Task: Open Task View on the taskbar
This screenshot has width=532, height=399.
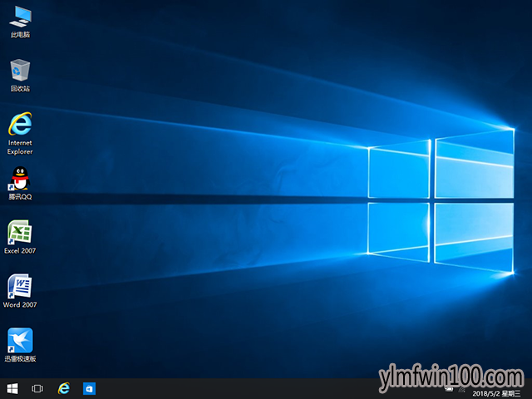Action: click(37, 389)
